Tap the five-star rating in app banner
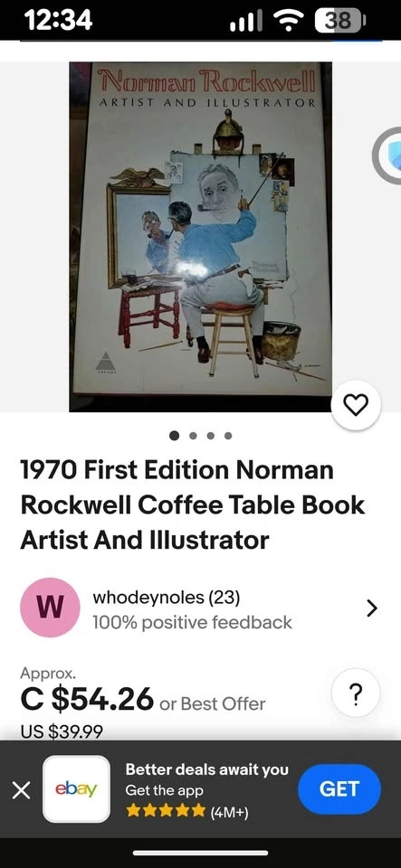Screen dimensions: 401x868 click(166, 811)
